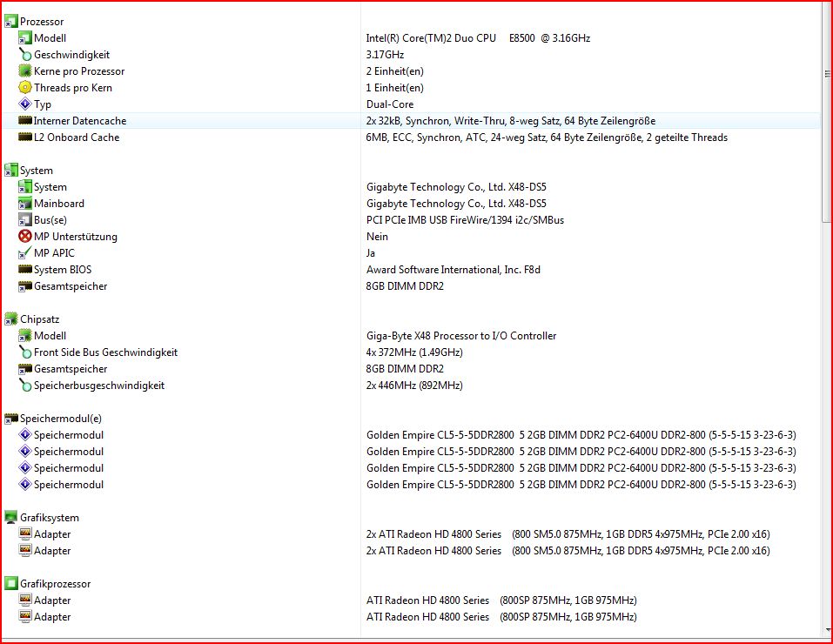Click the icon beside Speicherbusgeschwindigkeit

25,385
